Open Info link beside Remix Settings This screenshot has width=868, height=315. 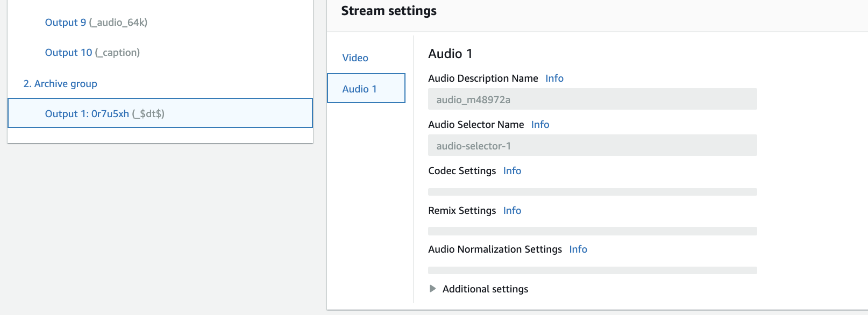pyautogui.click(x=512, y=211)
